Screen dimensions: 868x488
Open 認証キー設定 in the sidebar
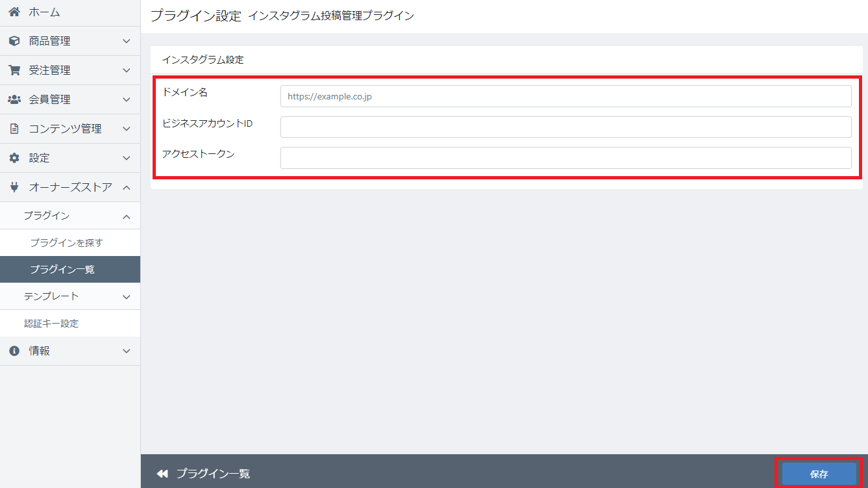70,323
